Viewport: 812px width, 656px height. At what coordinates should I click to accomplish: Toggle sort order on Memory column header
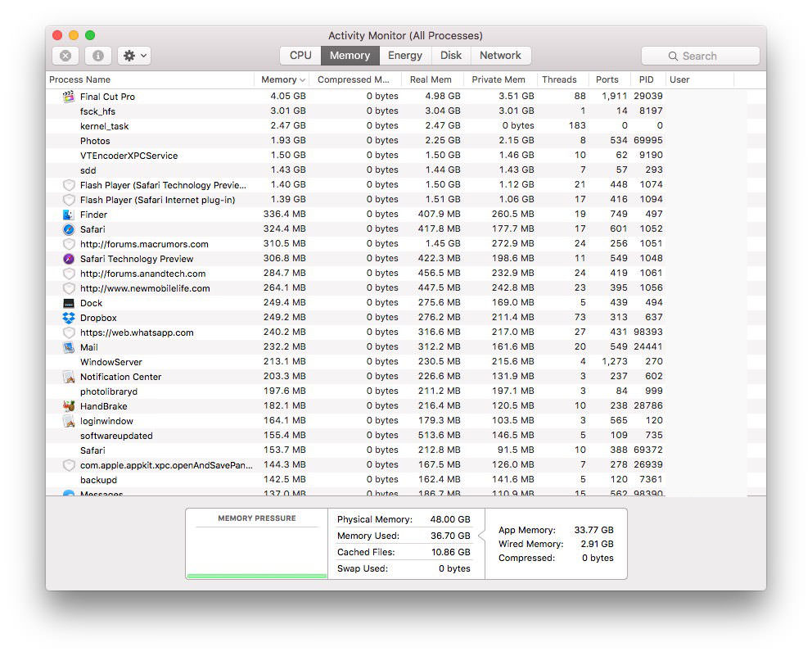pos(282,79)
